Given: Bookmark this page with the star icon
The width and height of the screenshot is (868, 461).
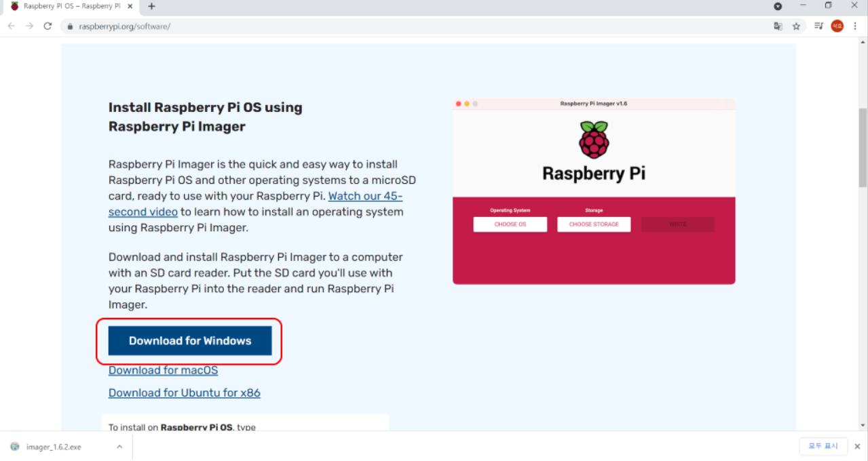Looking at the screenshot, I should 797,26.
